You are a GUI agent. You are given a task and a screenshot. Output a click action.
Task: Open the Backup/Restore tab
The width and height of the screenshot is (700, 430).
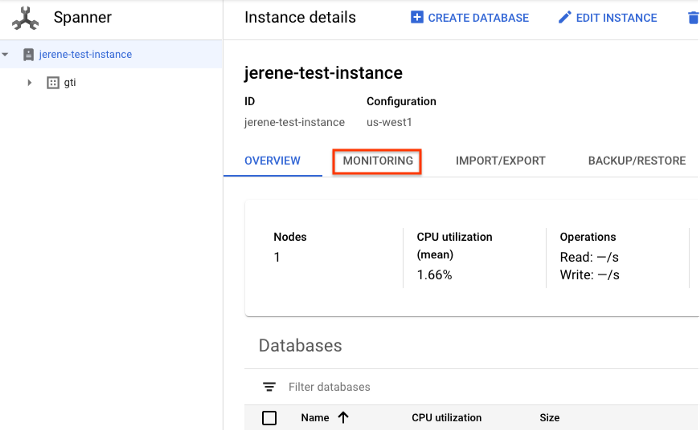pyautogui.click(x=637, y=161)
